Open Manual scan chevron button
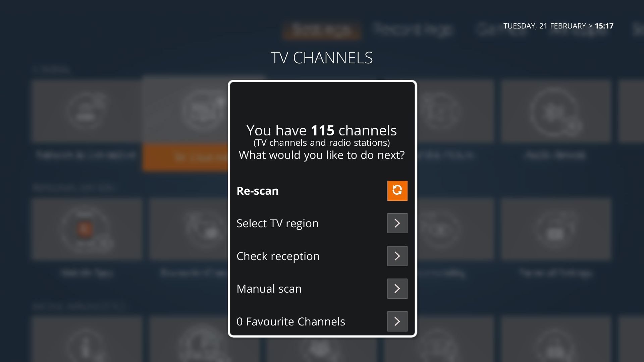644x362 pixels. [x=397, y=289]
